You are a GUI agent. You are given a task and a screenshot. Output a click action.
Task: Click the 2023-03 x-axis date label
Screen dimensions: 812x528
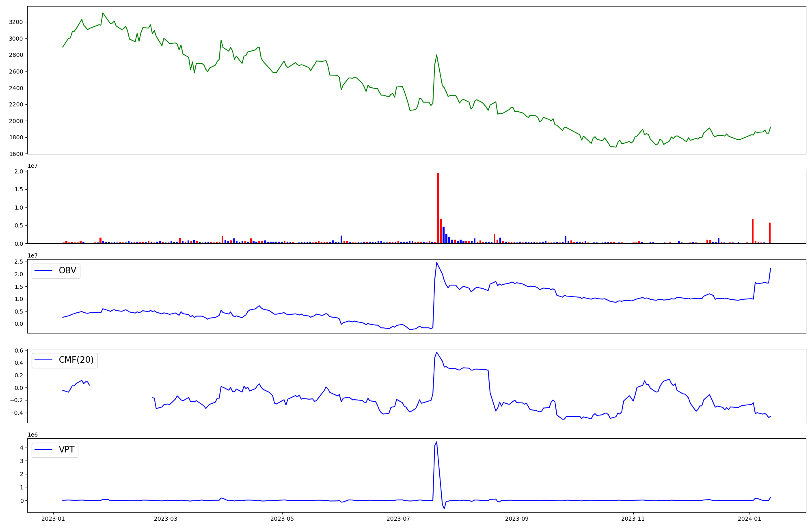(x=166, y=519)
